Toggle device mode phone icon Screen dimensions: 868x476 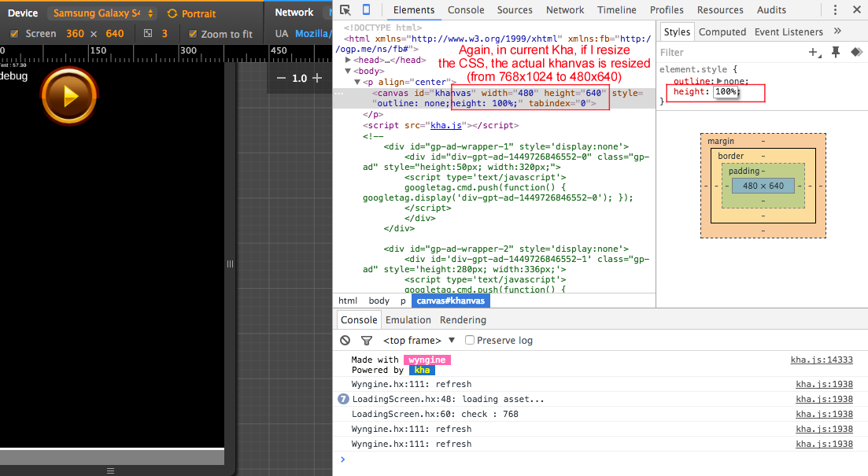[366, 10]
